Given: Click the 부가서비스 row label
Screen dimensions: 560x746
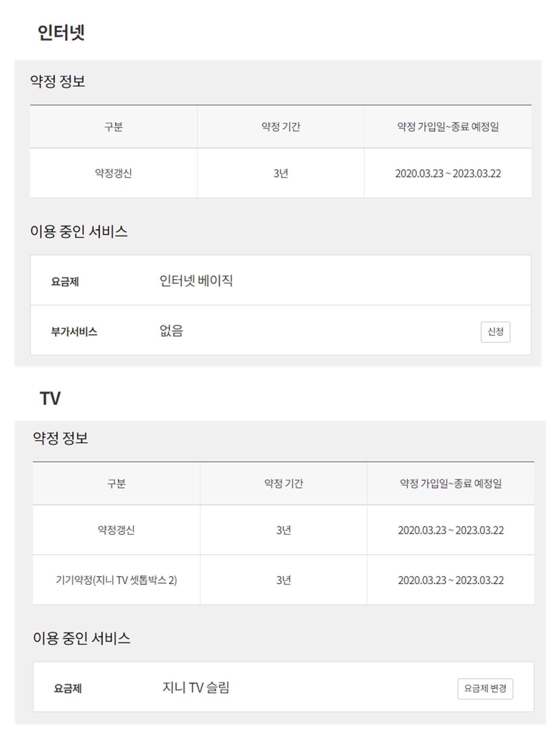Looking at the screenshot, I should [74, 332].
